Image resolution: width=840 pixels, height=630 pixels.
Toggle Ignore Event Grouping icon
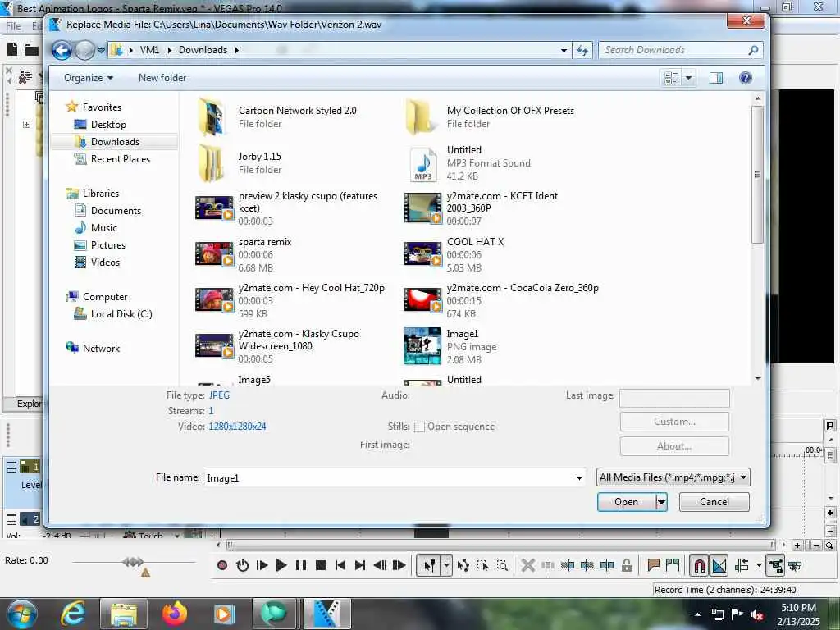[x=795, y=565]
